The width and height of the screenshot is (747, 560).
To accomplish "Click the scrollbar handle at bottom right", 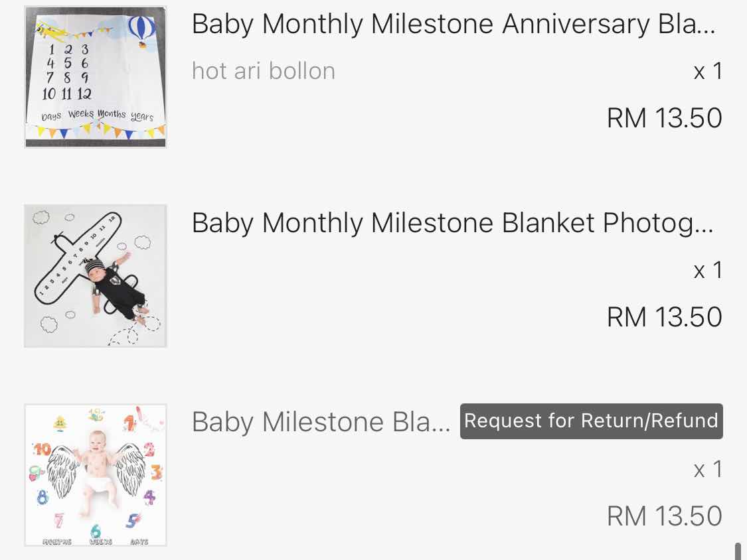I will tap(738, 551).
